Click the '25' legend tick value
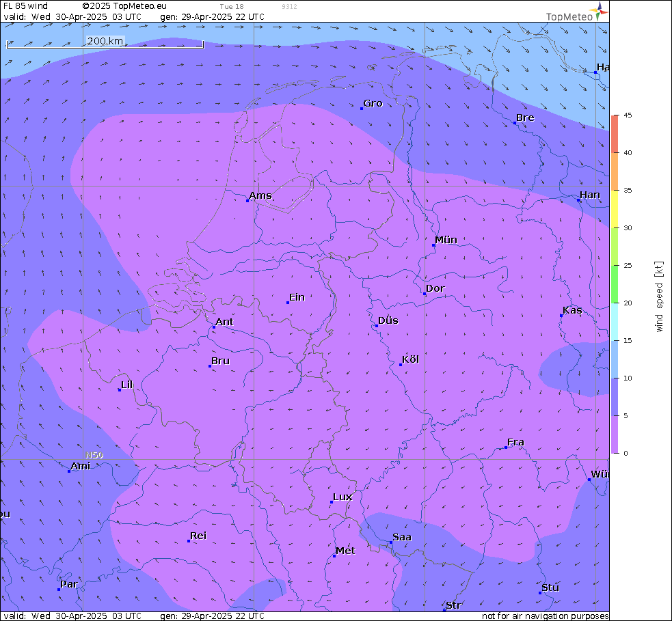Image resolution: width=672 pixels, height=621 pixels. [x=628, y=266]
